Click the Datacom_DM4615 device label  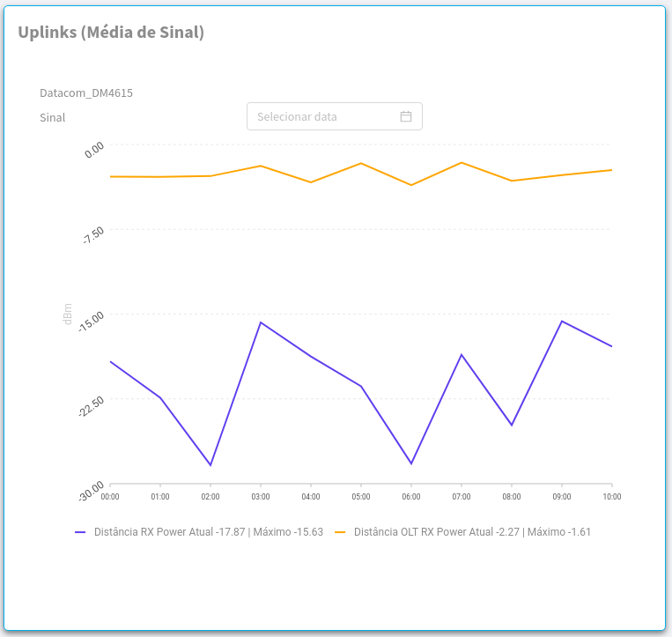tap(86, 93)
